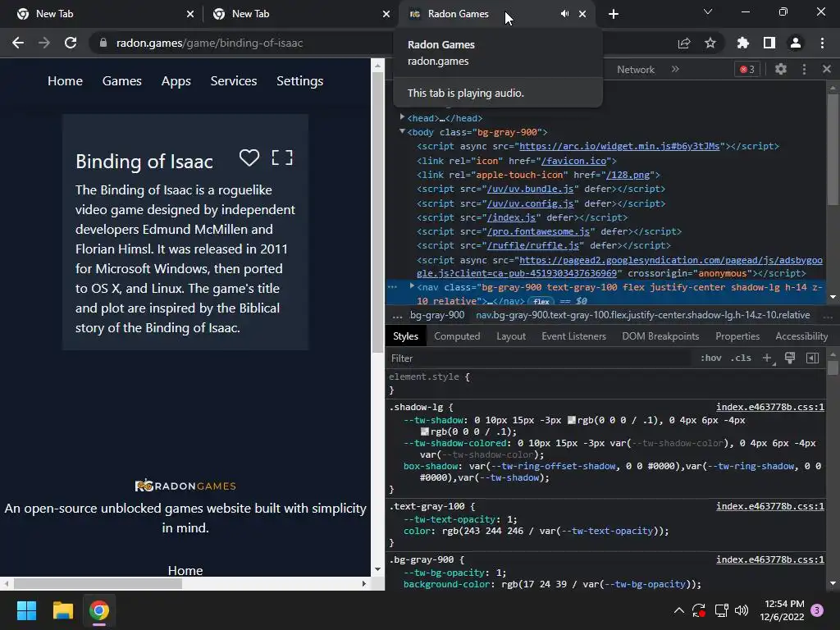The image size is (840, 630).
Task: Click the first --tw-shadow color swatch
Action: point(572,420)
